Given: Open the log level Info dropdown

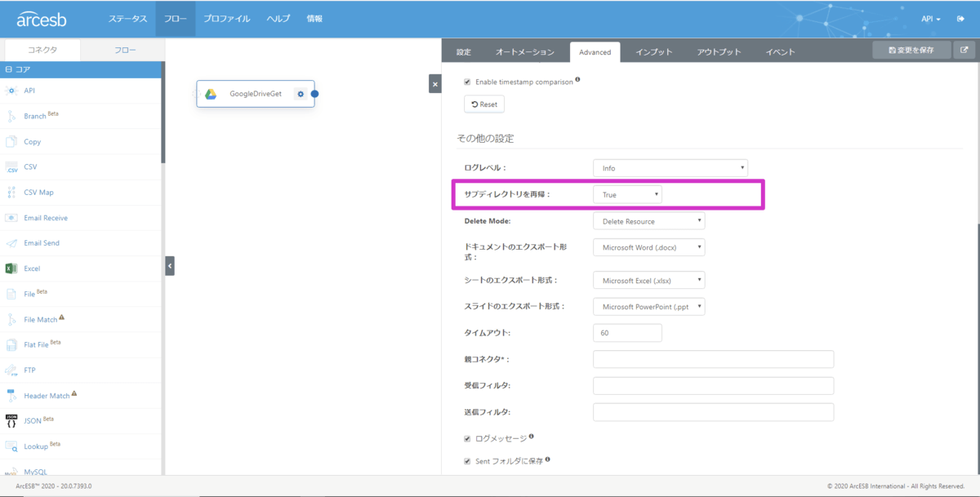Looking at the screenshot, I should pyautogui.click(x=670, y=168).
